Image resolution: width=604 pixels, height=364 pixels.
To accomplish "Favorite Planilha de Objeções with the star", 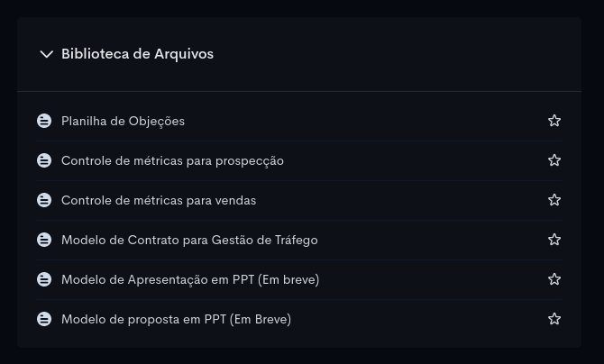I will coord(554,121).
